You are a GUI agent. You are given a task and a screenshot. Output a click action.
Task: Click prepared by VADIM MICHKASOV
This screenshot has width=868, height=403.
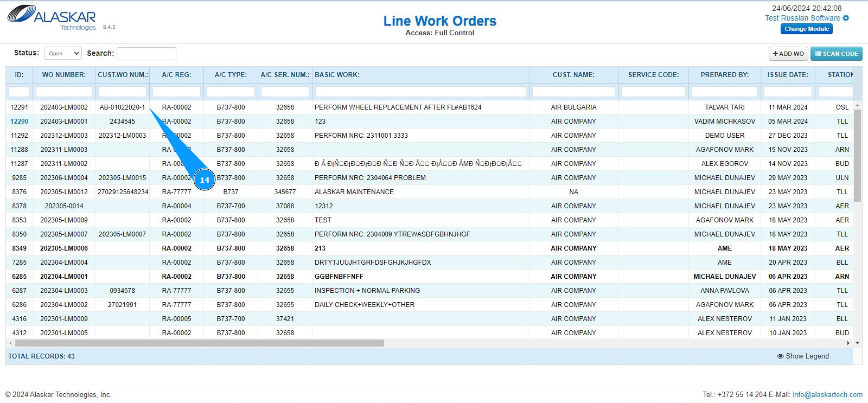725,121
